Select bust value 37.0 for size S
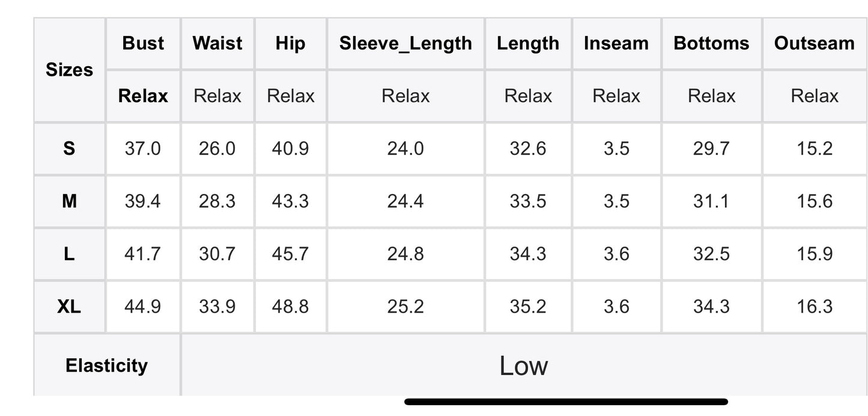The height and width of the screenshot is (416, 868). (x=143, y=148)
